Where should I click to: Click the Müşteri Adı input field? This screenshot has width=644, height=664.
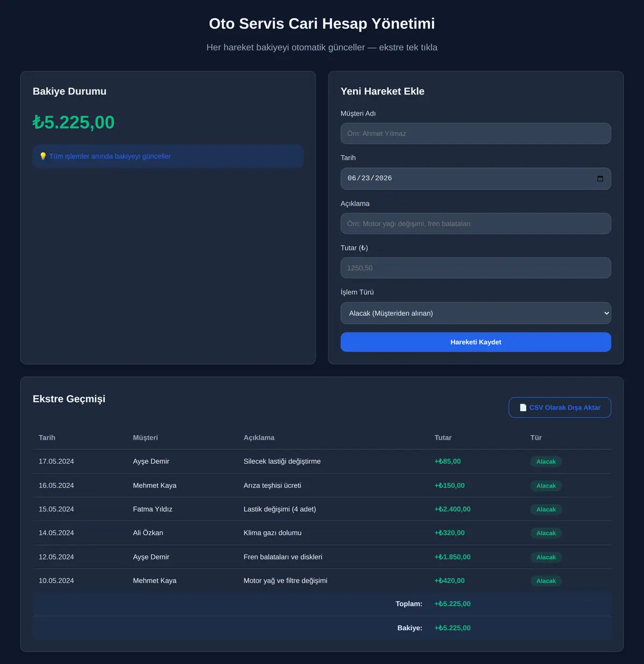tap(475, 134)
